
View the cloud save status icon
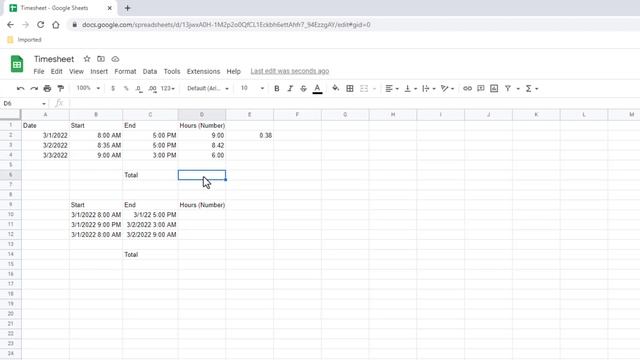point(116,59)
